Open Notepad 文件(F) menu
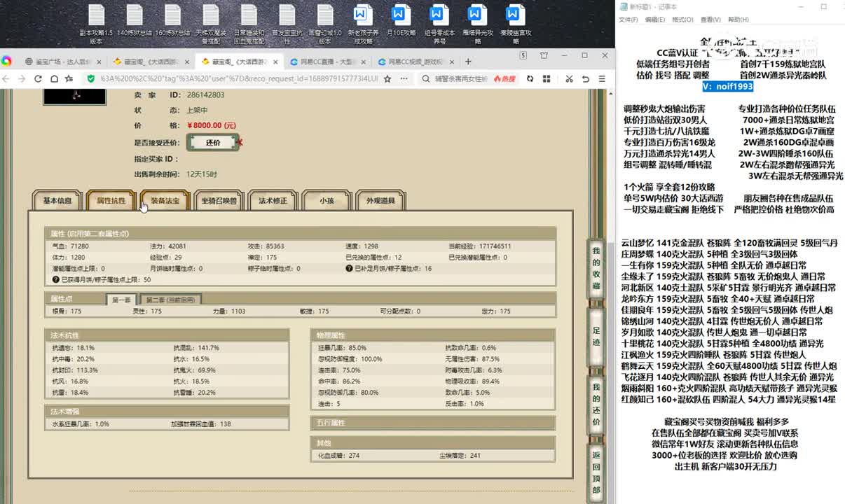Screen dimensions: 845x504 628,20
